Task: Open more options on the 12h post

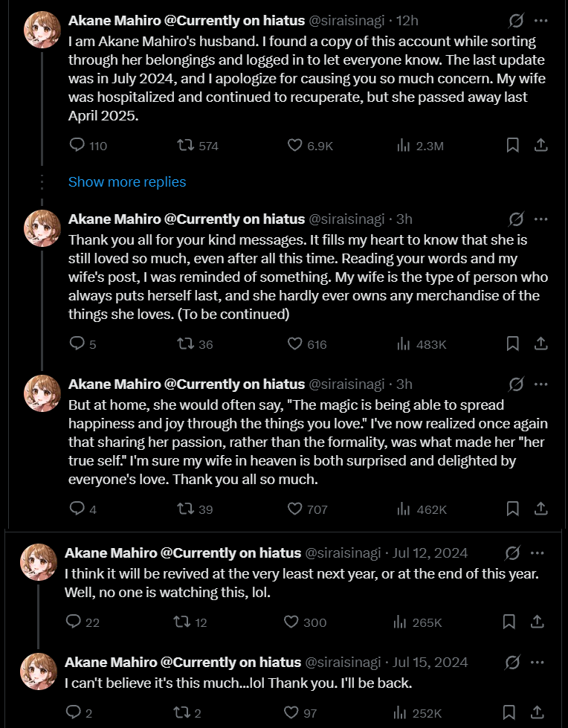Action: pos(541,20)
